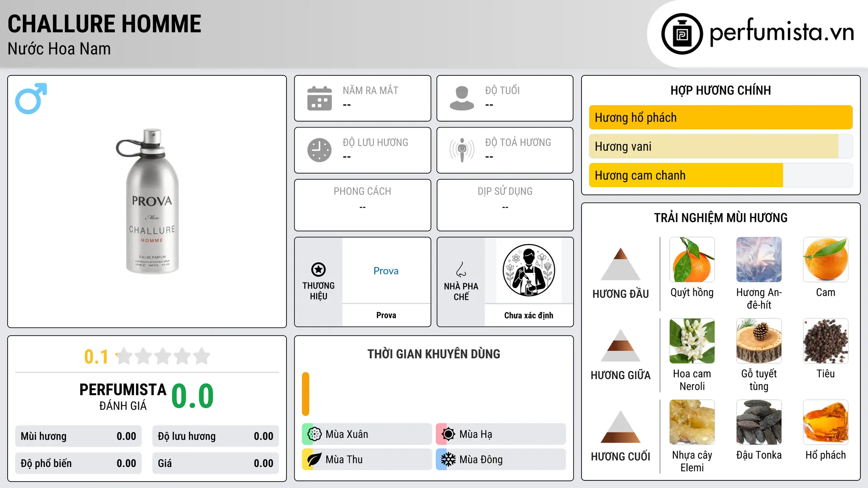Click the Hương hổ phách accord bar
This screenshot has height=488, width=868.
coord(721,117)
